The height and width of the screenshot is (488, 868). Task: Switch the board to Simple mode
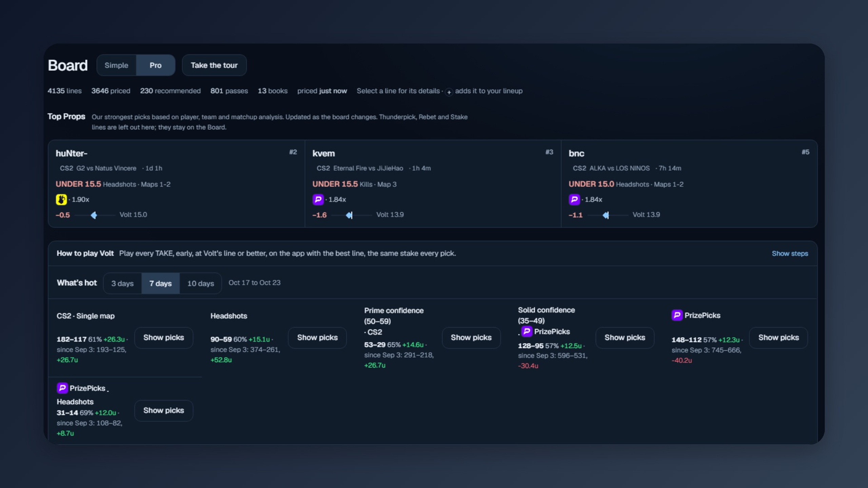(x=116, y=65)
